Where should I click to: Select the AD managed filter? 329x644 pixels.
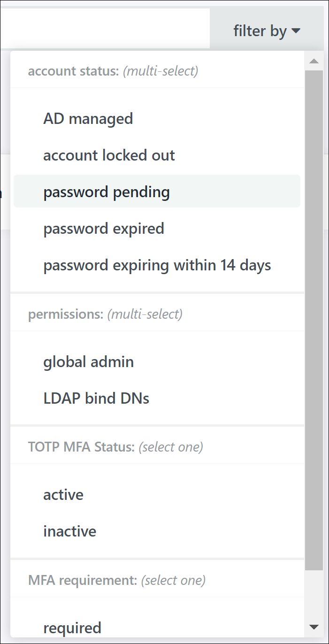[88, 119]
